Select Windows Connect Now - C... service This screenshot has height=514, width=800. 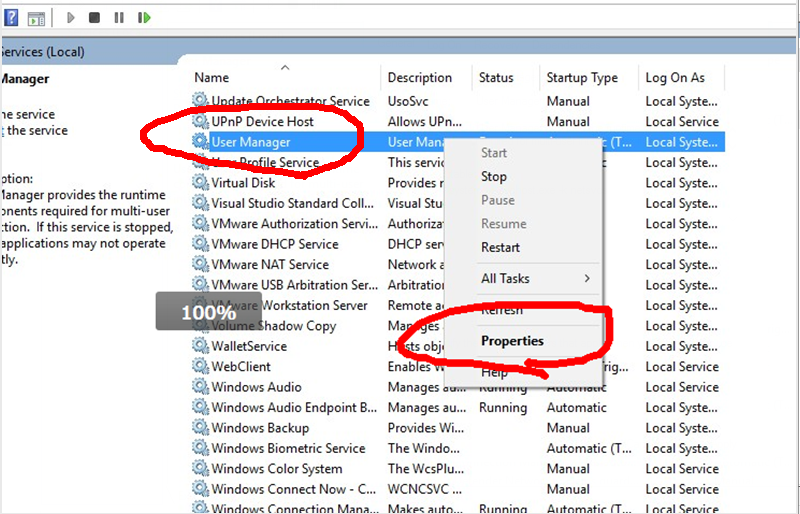tap(293, 489)
